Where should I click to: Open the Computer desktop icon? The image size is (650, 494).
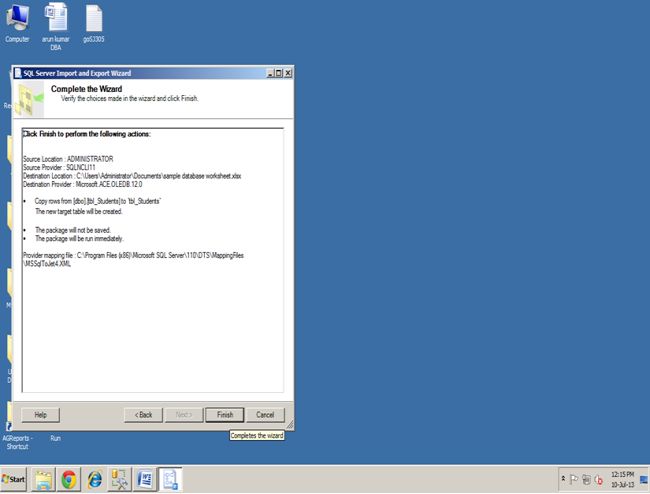(x=17, y=23)
